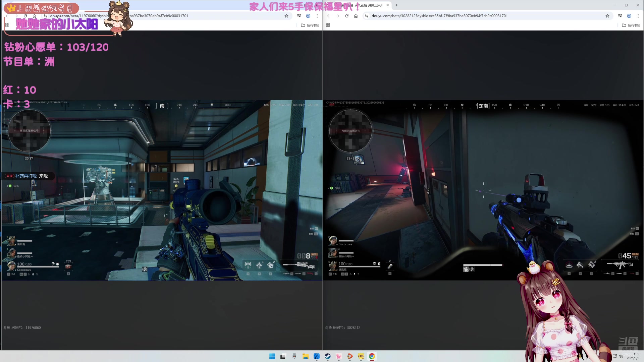The width and height of the screenshot is (644, 362).
Task: Open apps grid in left bookmarks bar
Action: tap(7, 25)
